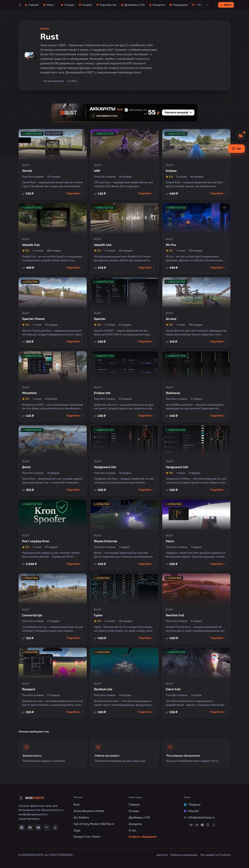
Task: Click Подробнее on the Mr Pro card
Action: pyautogui.click(x=218, y=268)
